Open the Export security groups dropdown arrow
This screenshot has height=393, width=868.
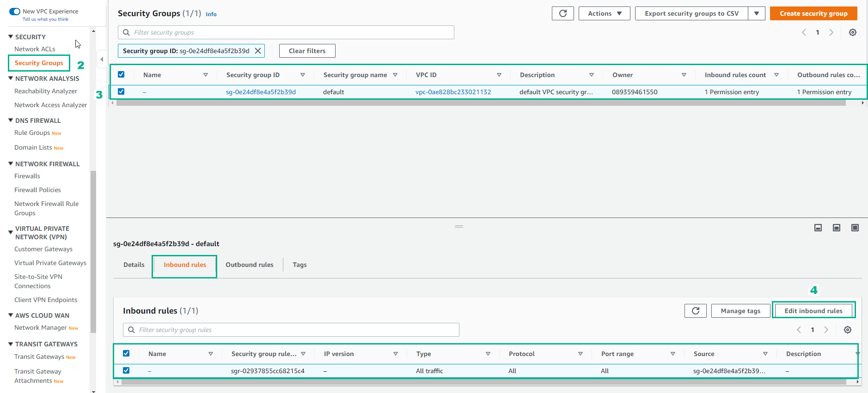click(x=757, y=13)
